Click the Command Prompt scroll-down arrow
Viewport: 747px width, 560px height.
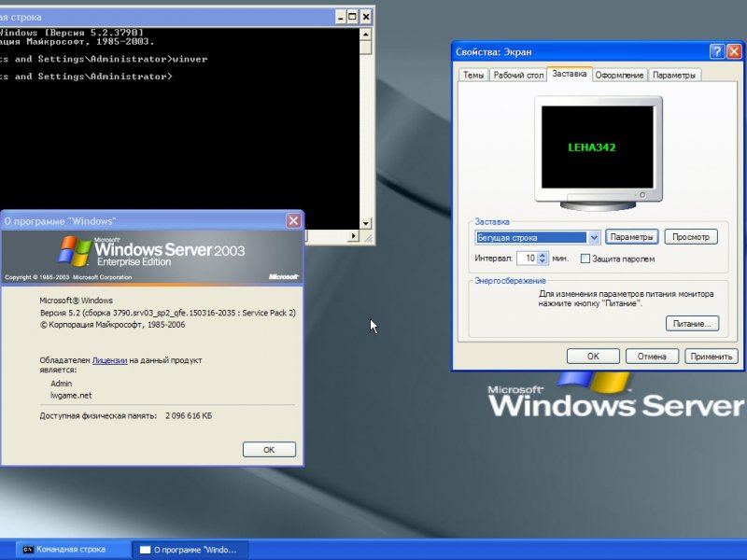click(x=365, y=223)
